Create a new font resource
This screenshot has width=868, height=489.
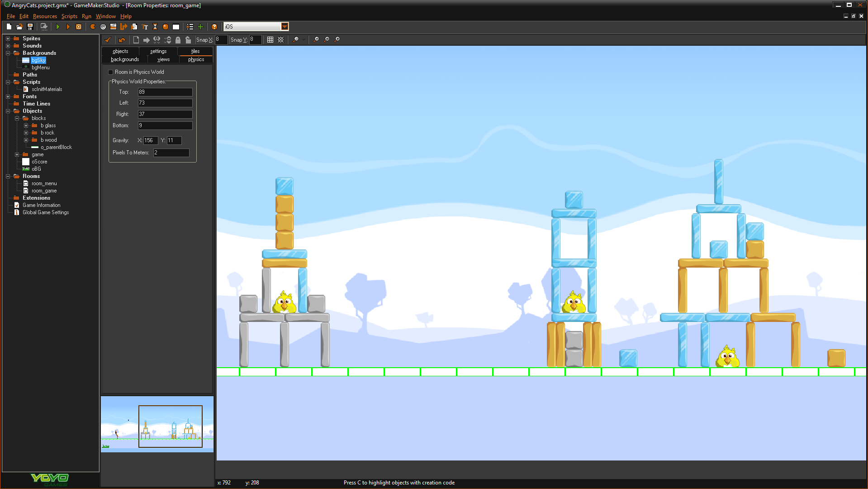[145, 27]
